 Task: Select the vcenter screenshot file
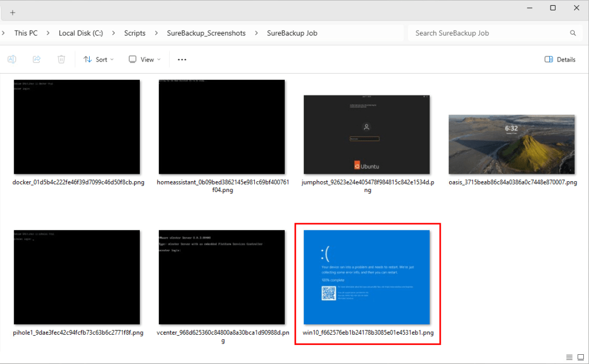[x=221, y=276]
